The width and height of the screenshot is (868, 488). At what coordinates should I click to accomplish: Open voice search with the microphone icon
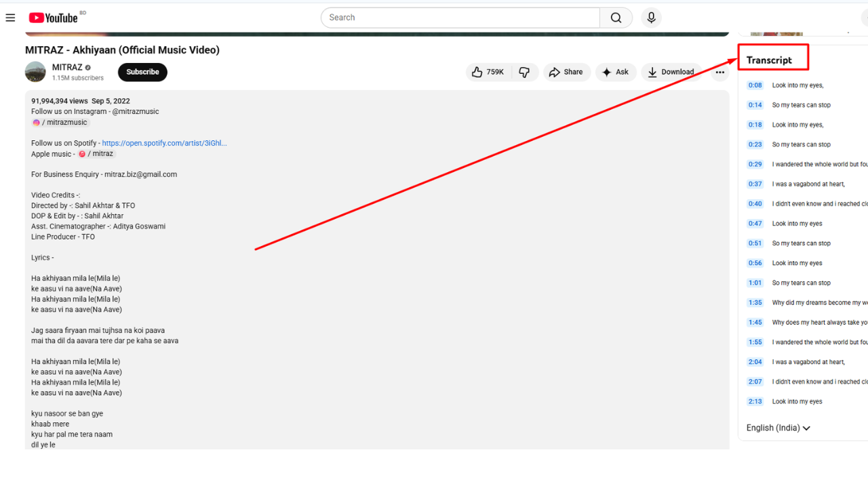click(651, 17)
